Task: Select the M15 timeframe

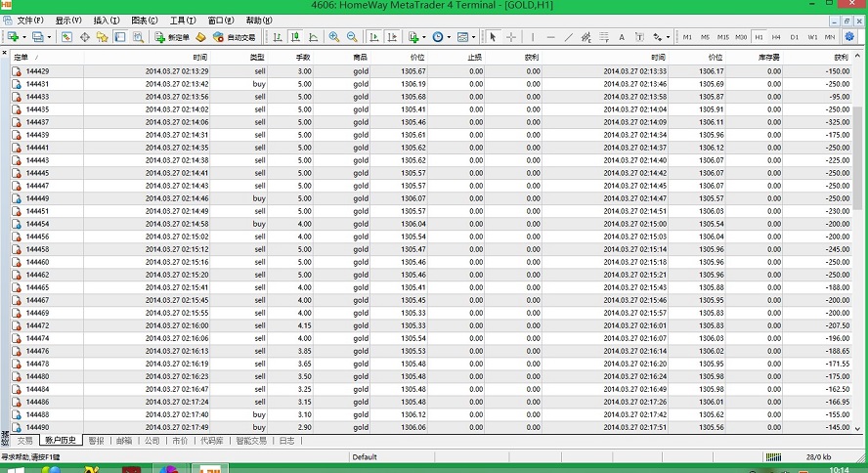Action: coord(723,37)
